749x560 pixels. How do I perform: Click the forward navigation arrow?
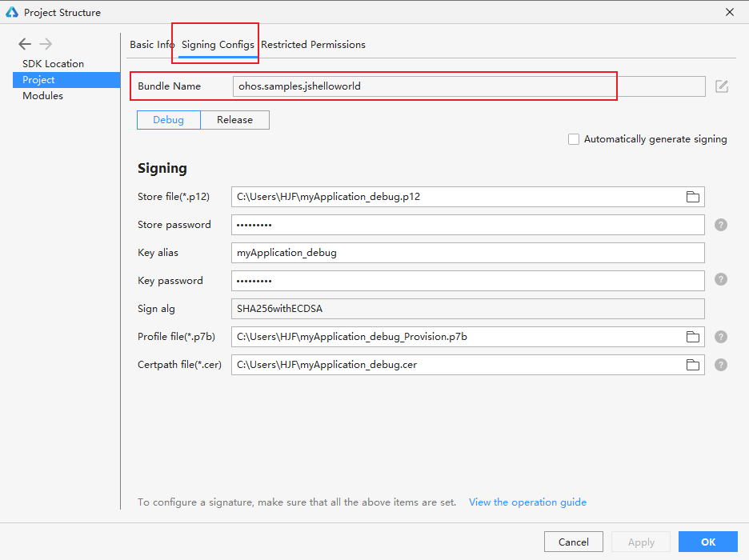tap(46, 44)
